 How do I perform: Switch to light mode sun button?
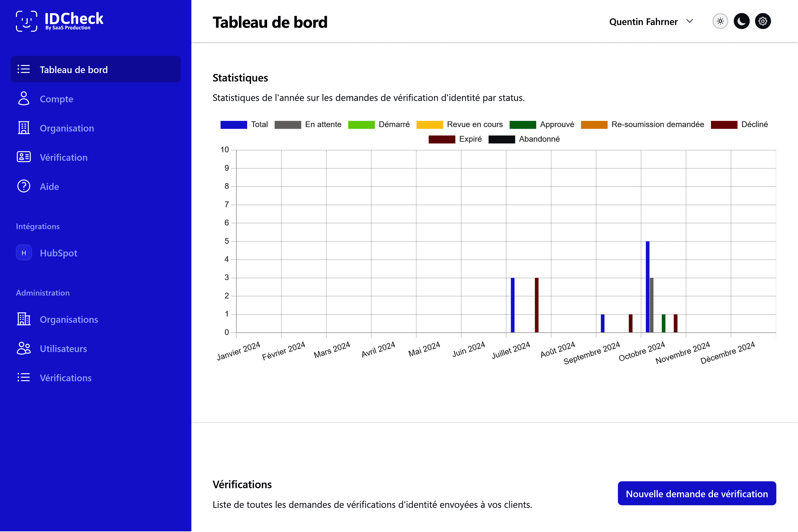coord(720,21)
